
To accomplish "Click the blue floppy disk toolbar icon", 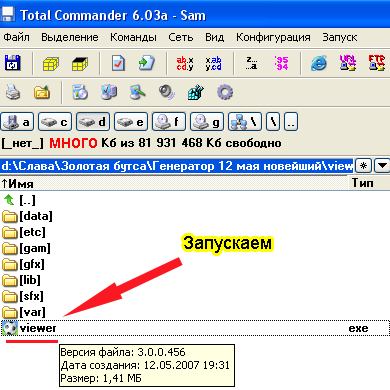I will (x=13, y=63).
